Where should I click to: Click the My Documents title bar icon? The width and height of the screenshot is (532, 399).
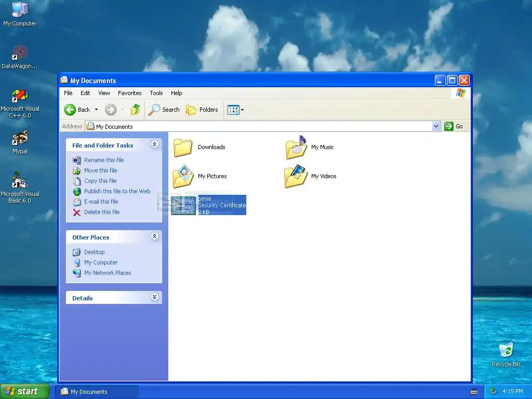[64, 80]
